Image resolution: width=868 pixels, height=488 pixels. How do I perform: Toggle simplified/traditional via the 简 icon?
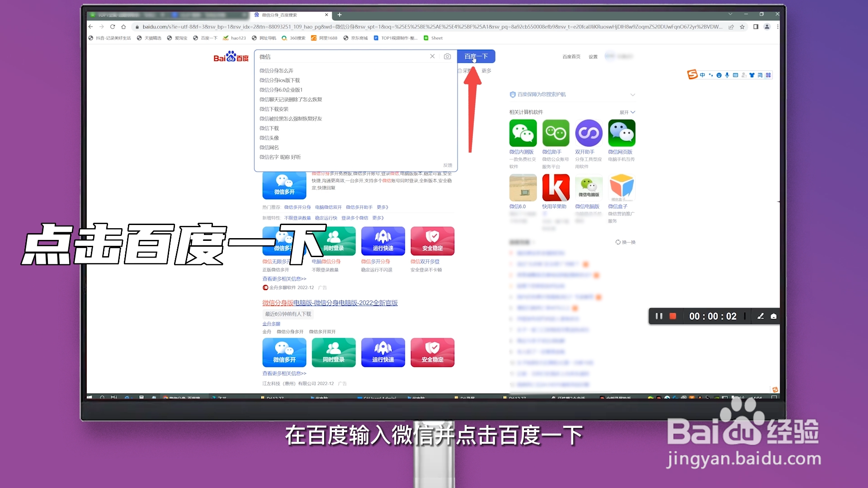pos(760,75)
